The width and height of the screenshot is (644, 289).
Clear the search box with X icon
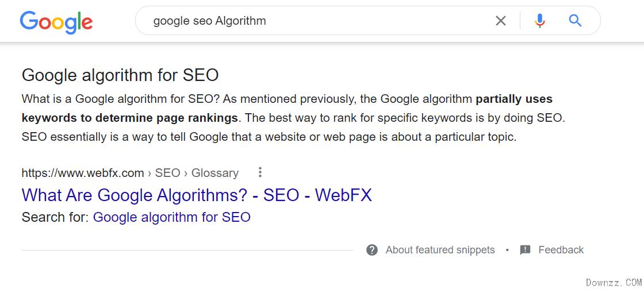(x=501, y=21)
